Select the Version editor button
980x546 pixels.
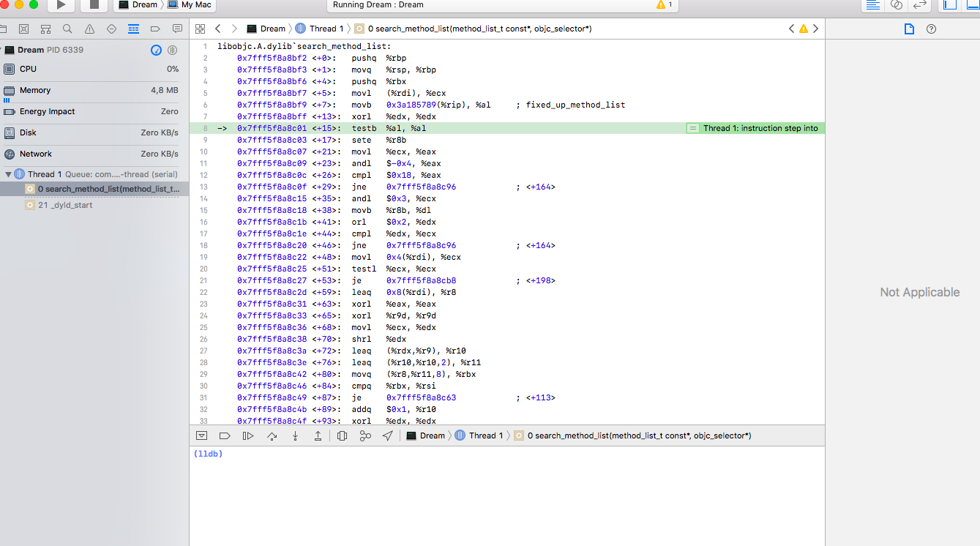click(919, 4)
